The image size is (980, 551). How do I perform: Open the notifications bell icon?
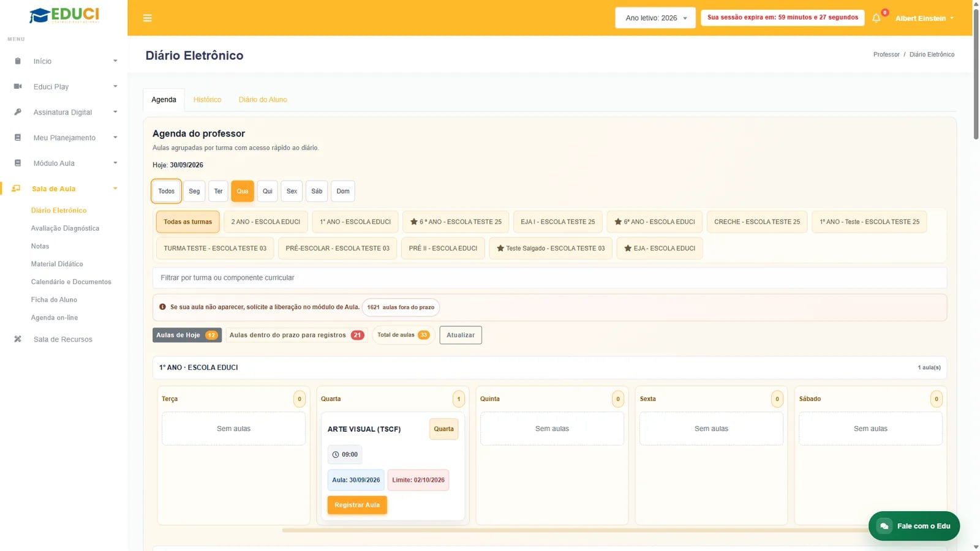876,18
